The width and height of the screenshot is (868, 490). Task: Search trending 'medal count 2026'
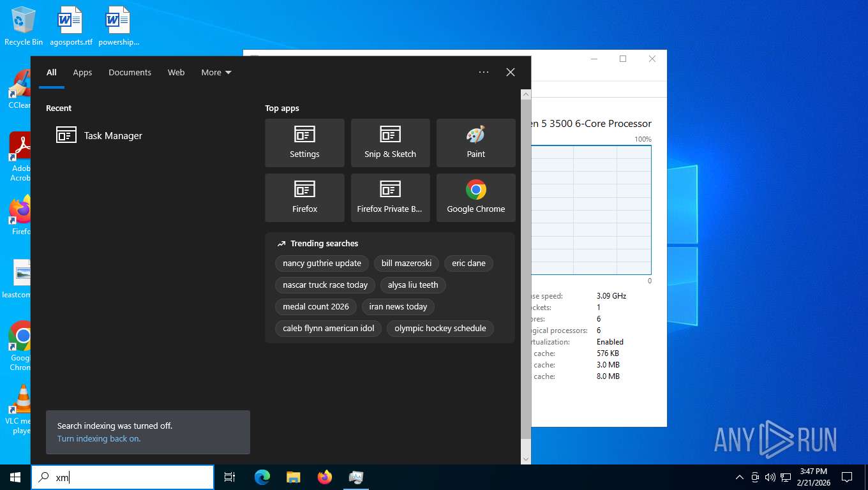[x=316, y=306]
